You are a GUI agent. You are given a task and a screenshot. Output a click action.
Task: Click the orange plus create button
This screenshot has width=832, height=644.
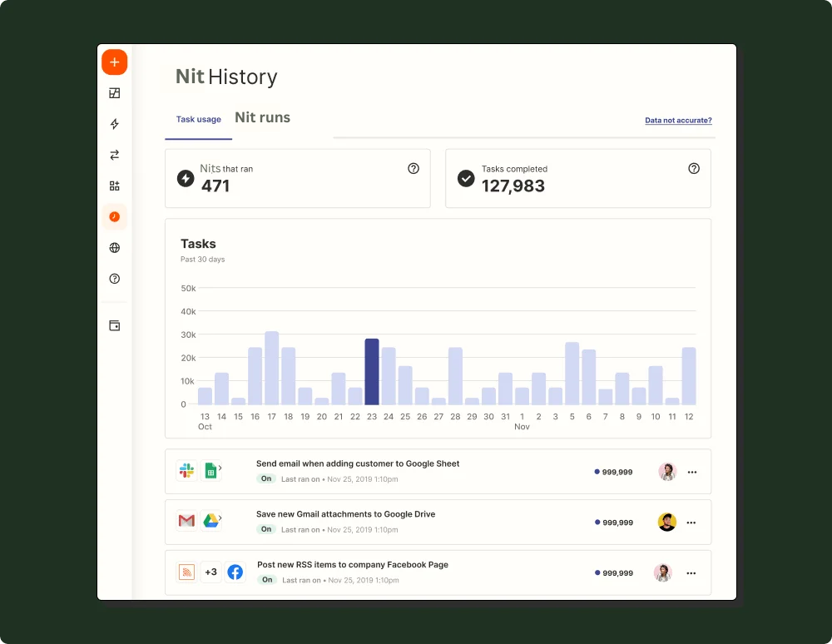coord(115,62)
